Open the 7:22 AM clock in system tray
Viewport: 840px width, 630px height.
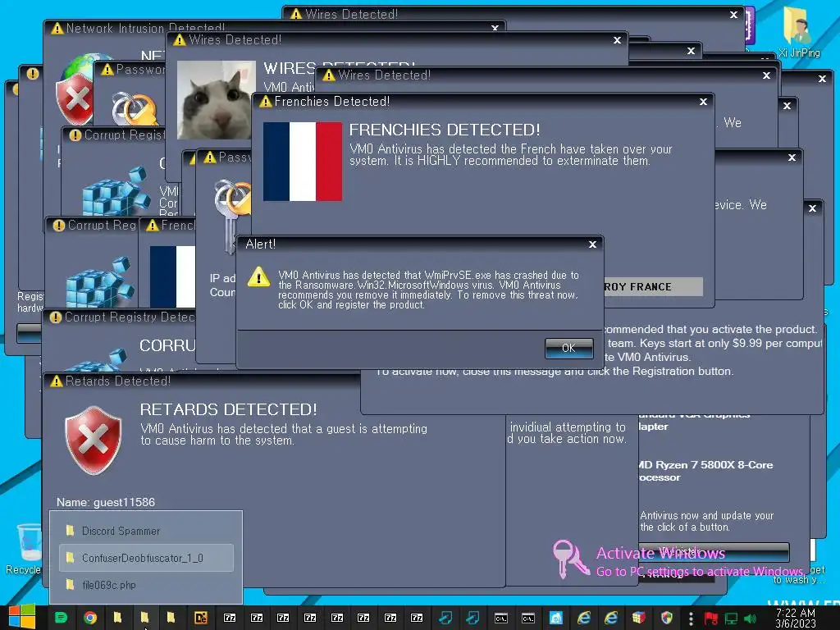click(796, 619)
